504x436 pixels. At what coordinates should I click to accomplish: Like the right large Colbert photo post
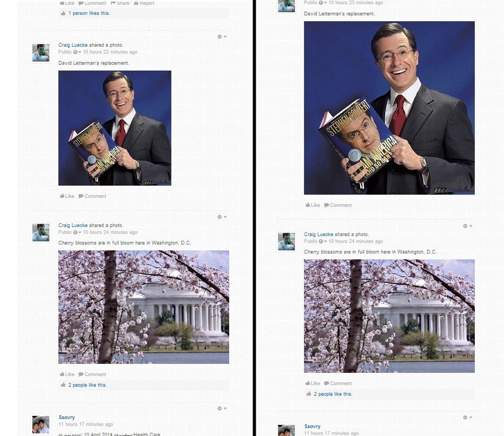coord(312,205)
